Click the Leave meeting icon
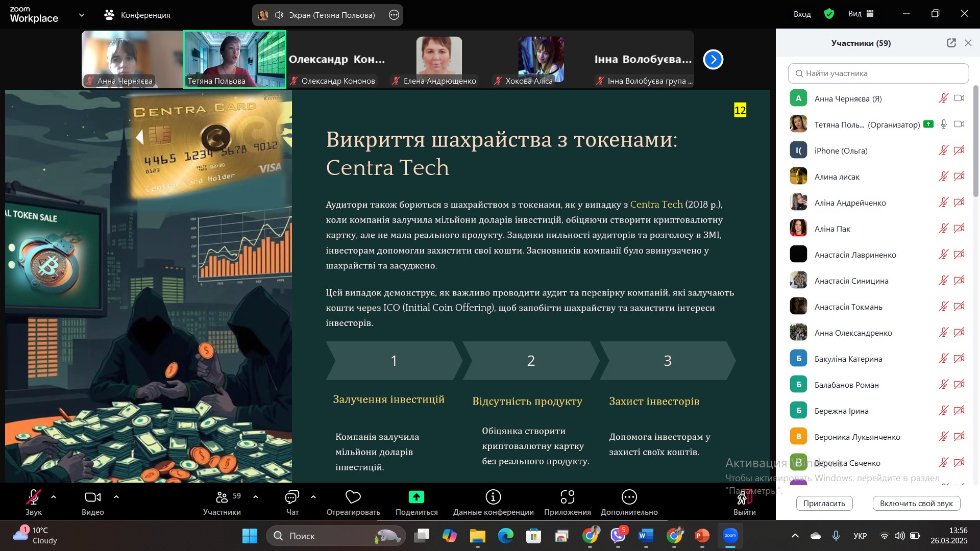This screenshot has width=980, height=551. (x=744, y=498)
